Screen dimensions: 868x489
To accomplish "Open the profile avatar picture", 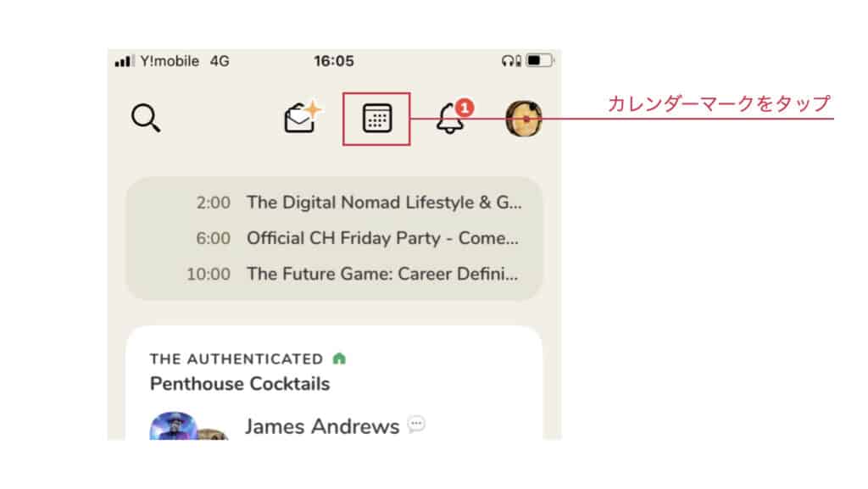I will point(524,119).
